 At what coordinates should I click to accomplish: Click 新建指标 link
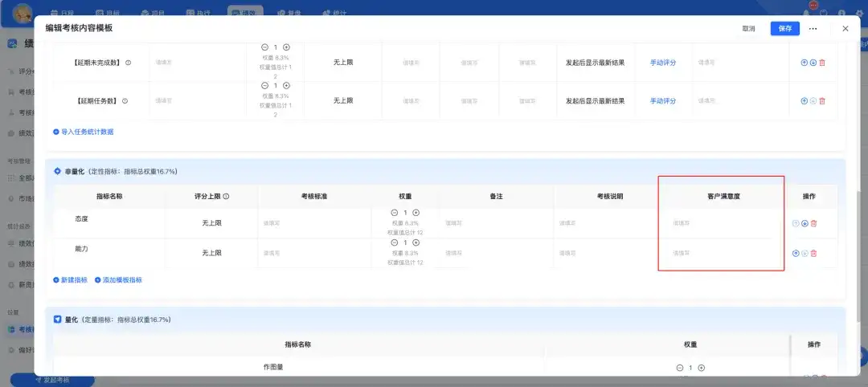click(70, 280)
